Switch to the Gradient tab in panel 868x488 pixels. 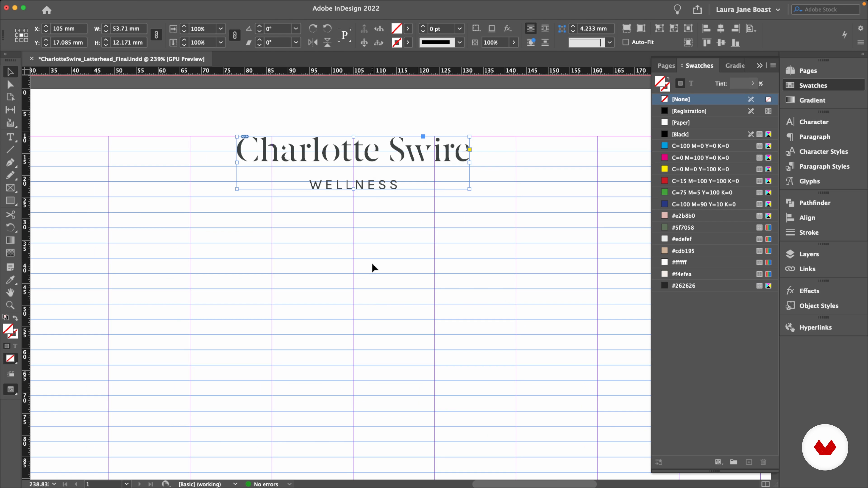pyautogui.click(x=735, y=66)
